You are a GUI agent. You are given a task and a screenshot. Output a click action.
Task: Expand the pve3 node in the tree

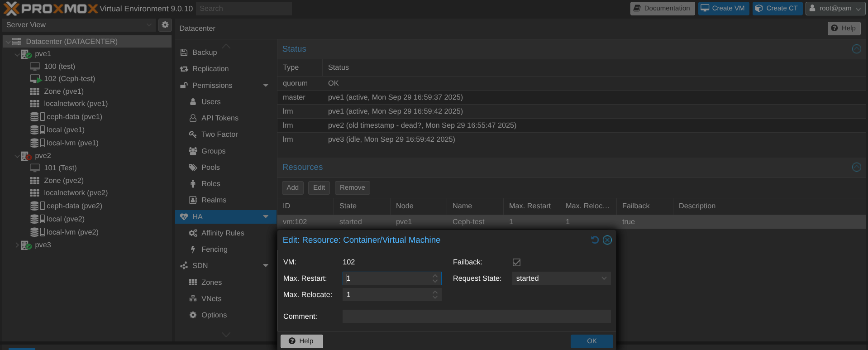[17, 245]
